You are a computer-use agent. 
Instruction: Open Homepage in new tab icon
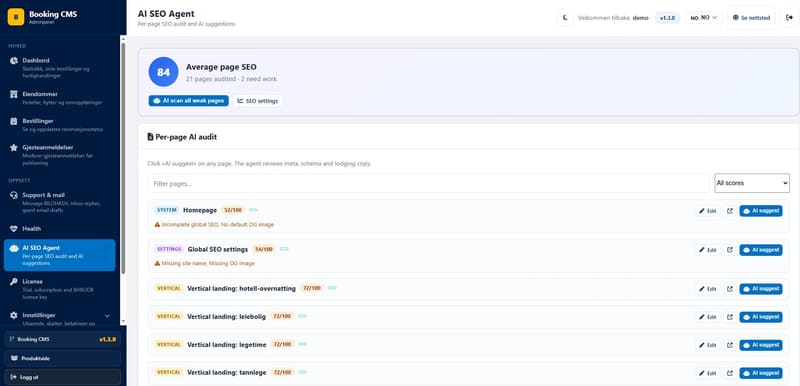730,211
